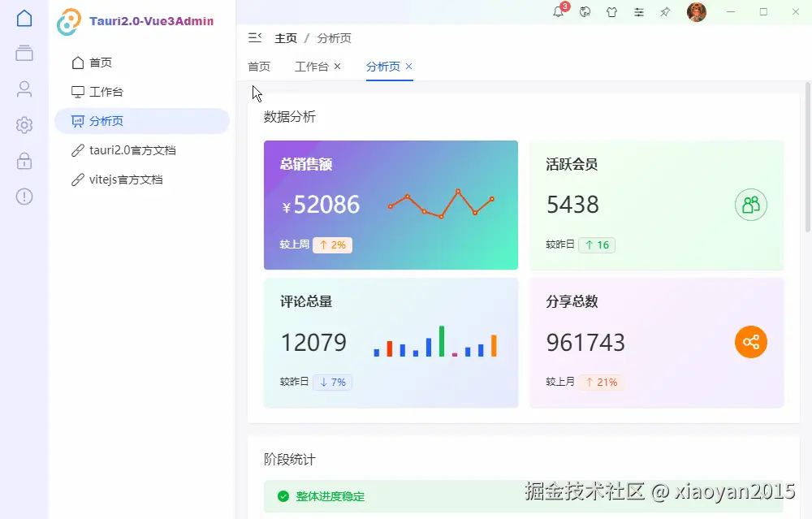Click the ↑ 16 tag in 活跃会员 card
812x519 pixels.
point(597,245)
